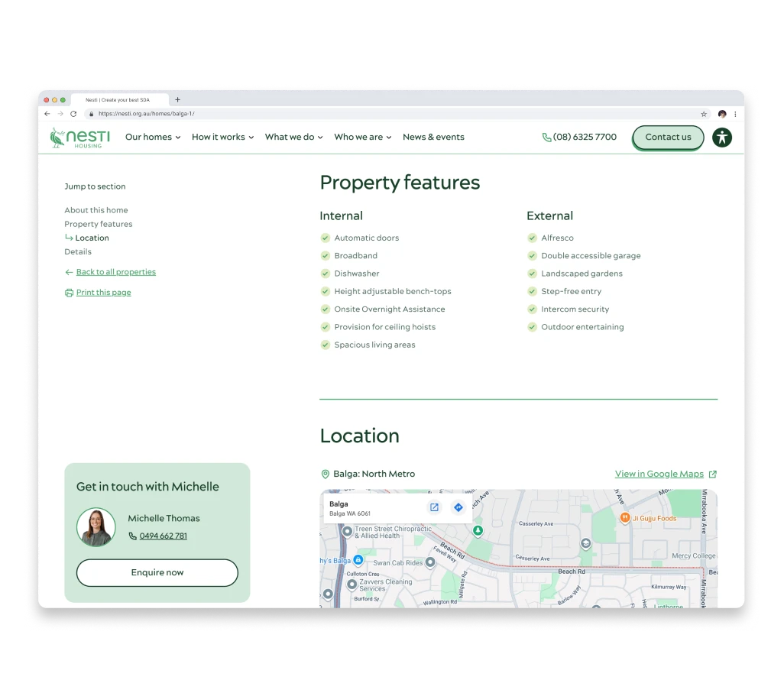Click the Print this page link
The image size is (784, 693).
coord(103,293)
